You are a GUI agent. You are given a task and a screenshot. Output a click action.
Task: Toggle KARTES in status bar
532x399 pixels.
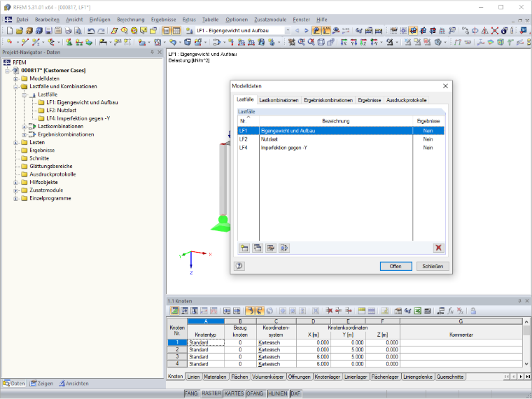point(234,393)
